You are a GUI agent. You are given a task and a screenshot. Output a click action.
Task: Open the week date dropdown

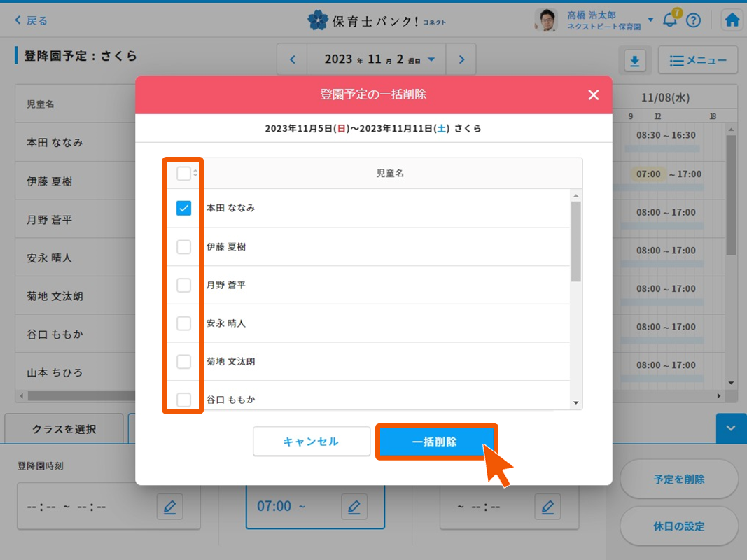(431, 59)
